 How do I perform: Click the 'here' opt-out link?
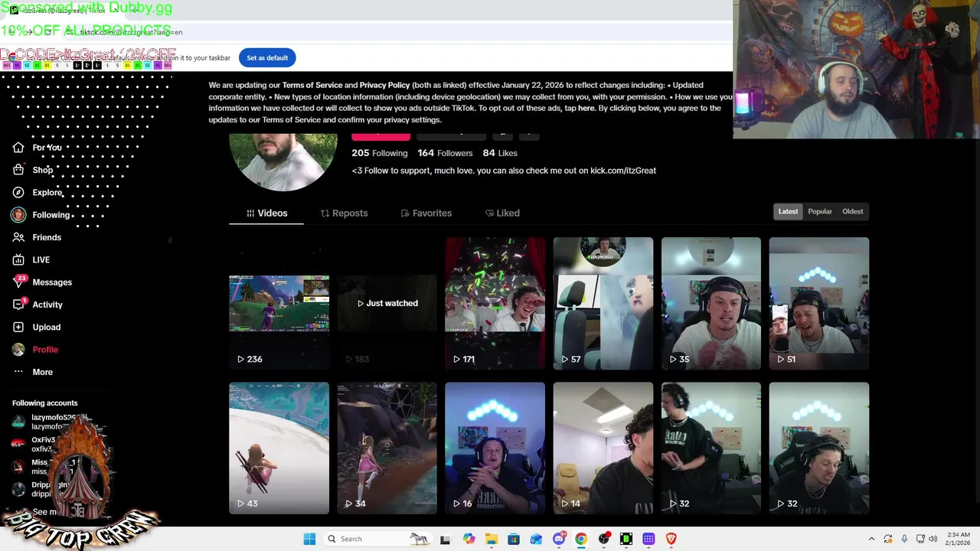[586, 108]
